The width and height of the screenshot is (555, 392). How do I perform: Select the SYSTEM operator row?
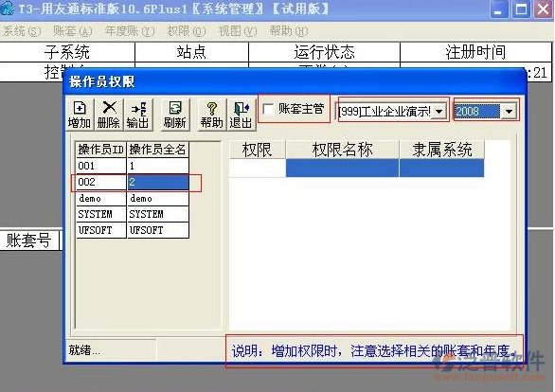pyautogui.click(x=133, y=214)
